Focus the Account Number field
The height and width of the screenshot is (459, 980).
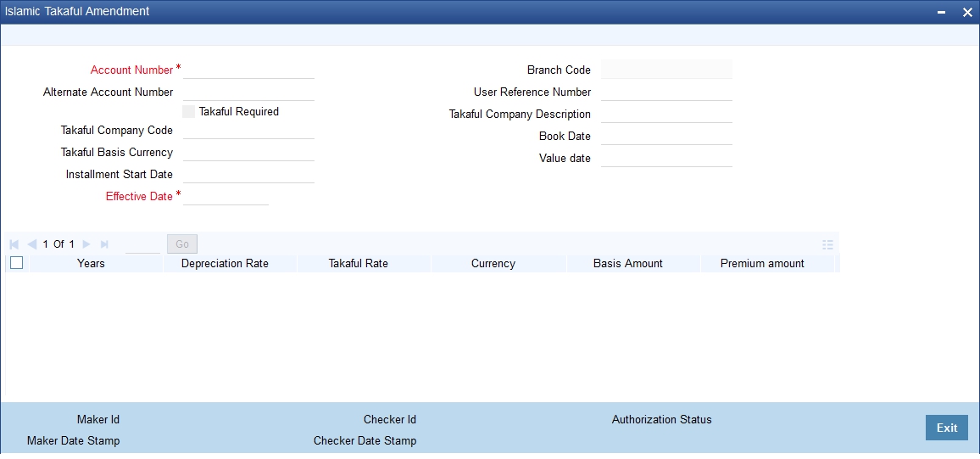click(x=248, y=70)
